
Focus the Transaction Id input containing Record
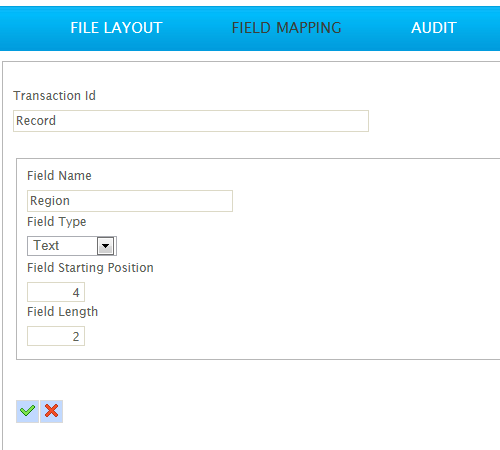point(191,121)
